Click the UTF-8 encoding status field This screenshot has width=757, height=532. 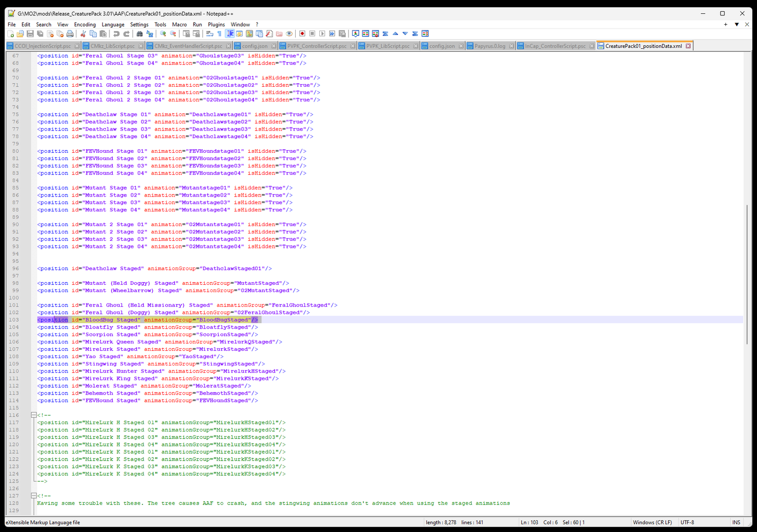point(687,523)
